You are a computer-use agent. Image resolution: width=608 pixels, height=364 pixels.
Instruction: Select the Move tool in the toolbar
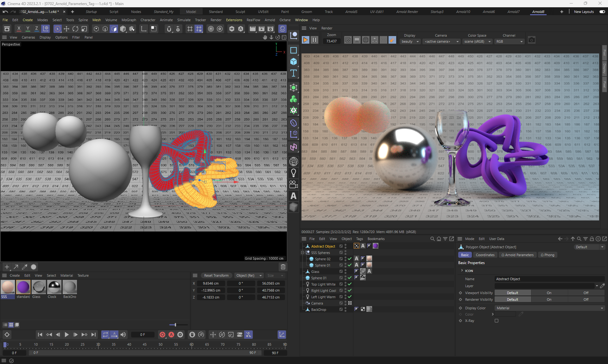click(66, 29)
